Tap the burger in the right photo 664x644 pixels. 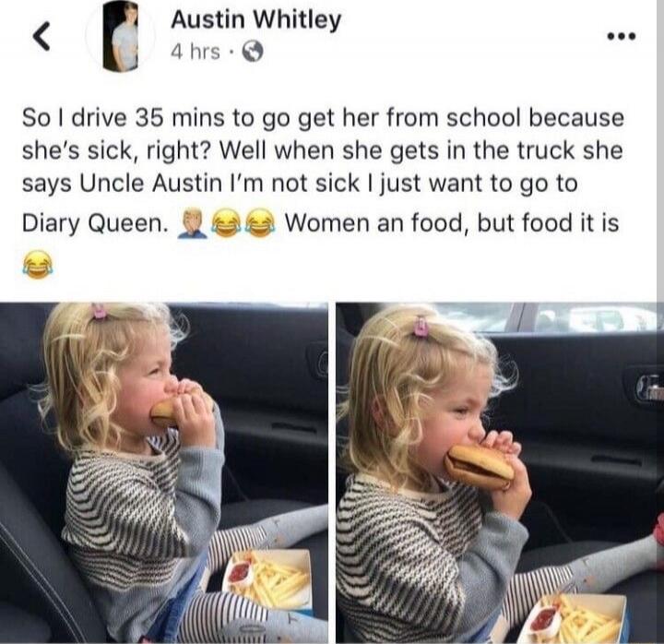pos(479,467)
